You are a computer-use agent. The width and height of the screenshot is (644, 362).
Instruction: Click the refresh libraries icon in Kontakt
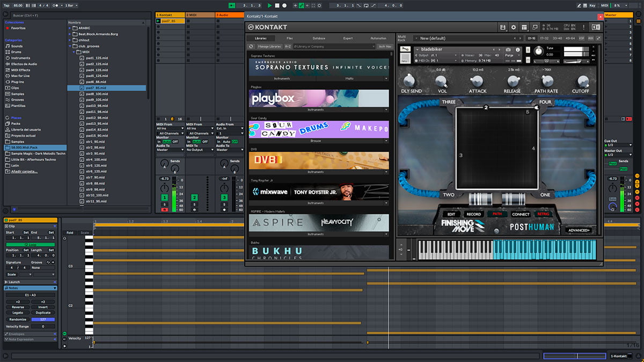251,47
